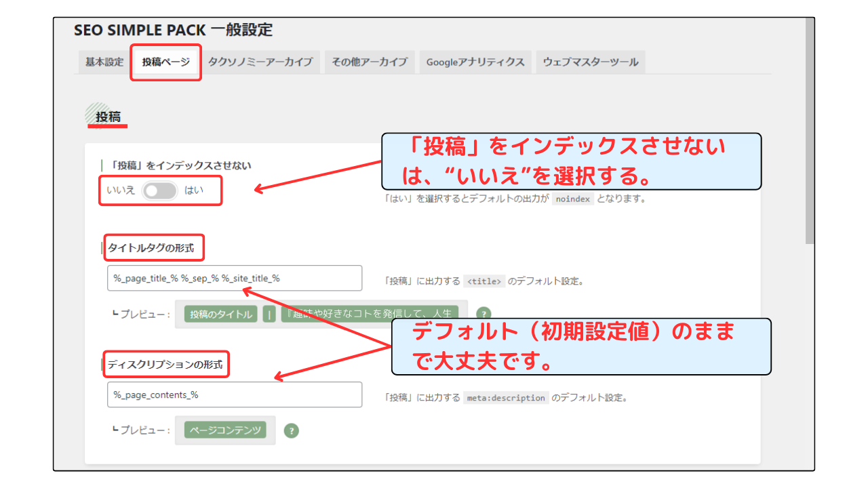Click the いいえ label of the toggle
Image resolution: width=868 pixels, height=488 pixels.
pyautogui.click(x=121, y=191)
